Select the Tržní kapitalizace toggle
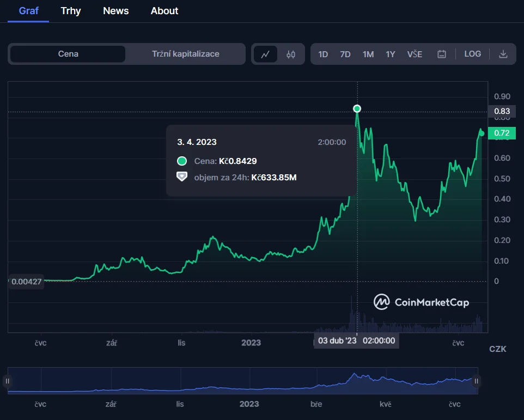 click(x=186, y=54)
